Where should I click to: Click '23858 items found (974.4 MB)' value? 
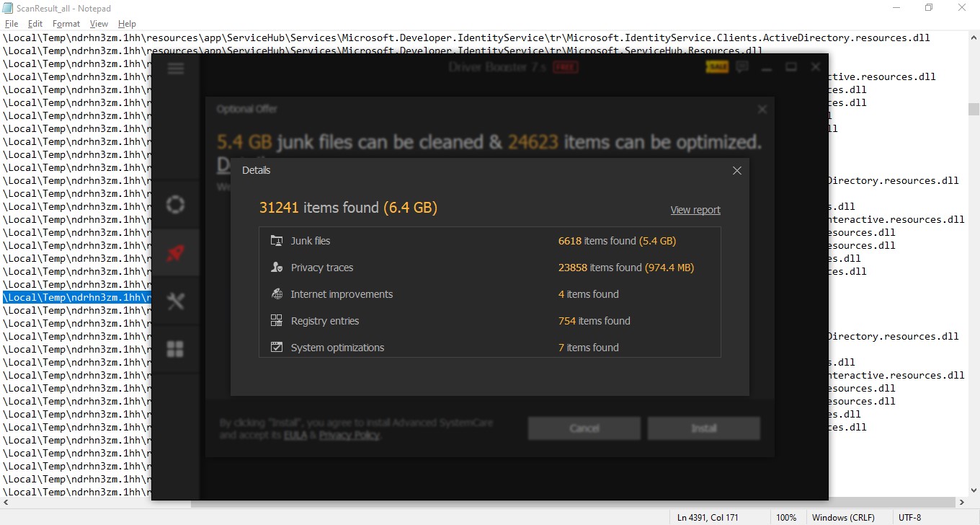[x=626, y=268]
